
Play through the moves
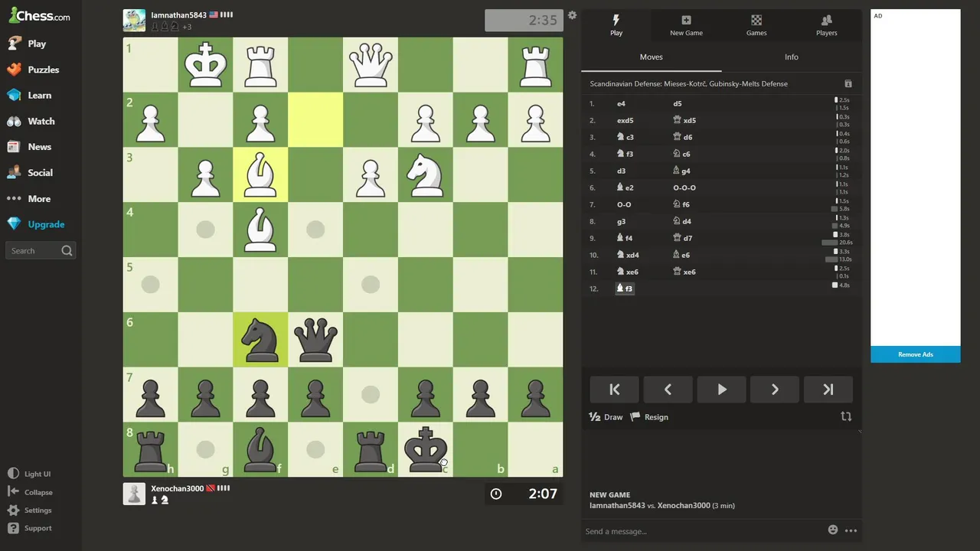click(721, 390)
